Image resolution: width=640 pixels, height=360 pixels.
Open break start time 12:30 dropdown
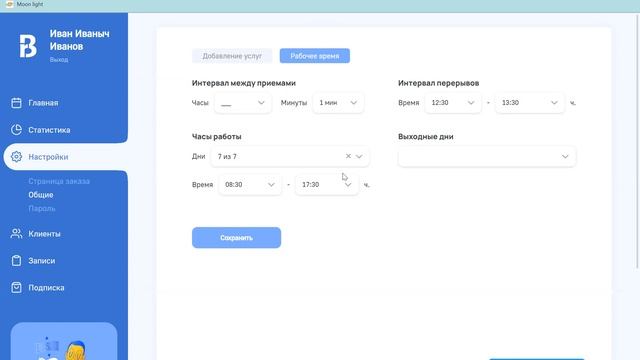[x=453, y=103]
